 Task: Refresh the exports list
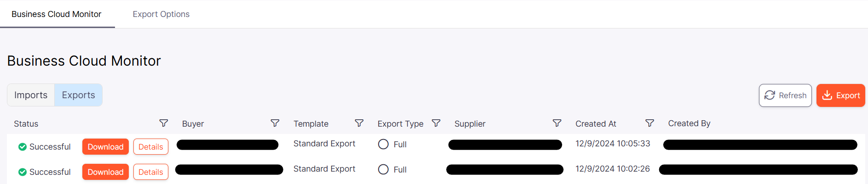[x=785, y=95]
